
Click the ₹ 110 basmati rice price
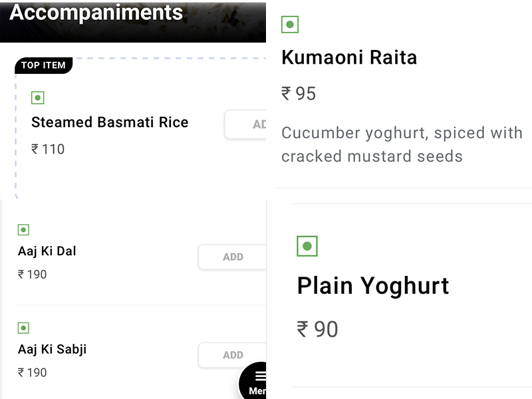click(48, 150)
